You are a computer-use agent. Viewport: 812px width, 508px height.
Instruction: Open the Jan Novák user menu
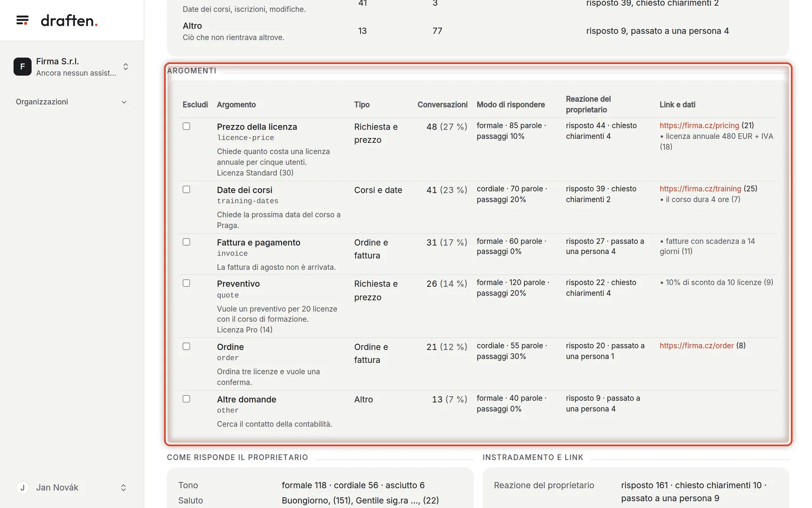pyautogui.click(x=72, y=488)
